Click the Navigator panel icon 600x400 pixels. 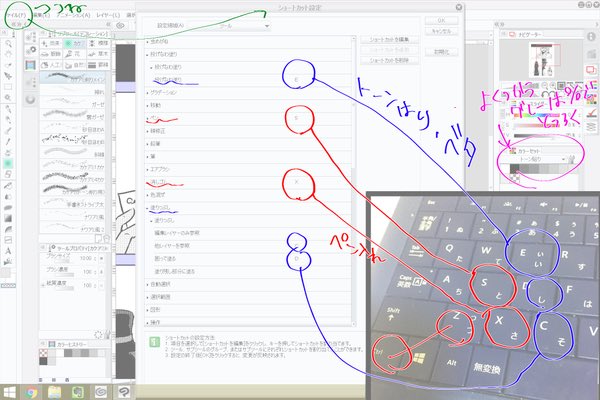tap(513, 34)
